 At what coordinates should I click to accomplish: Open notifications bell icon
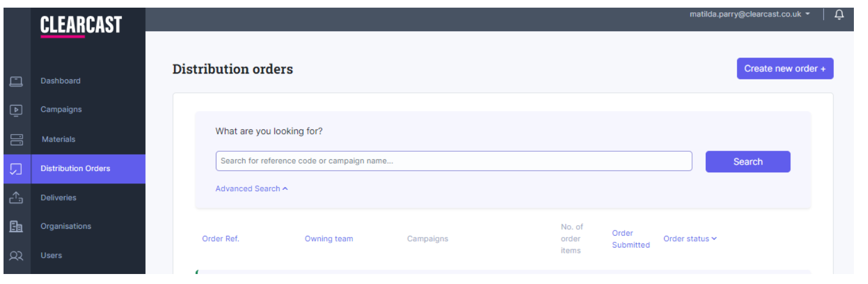(x=839, y=15)
